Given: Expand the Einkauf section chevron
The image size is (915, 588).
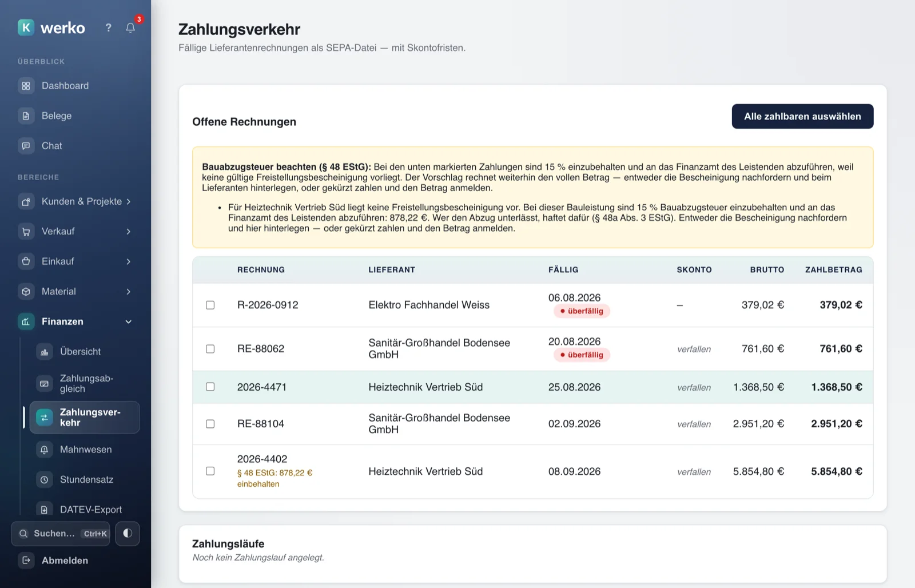Looking at the screenshot, I should click(129, 261).
